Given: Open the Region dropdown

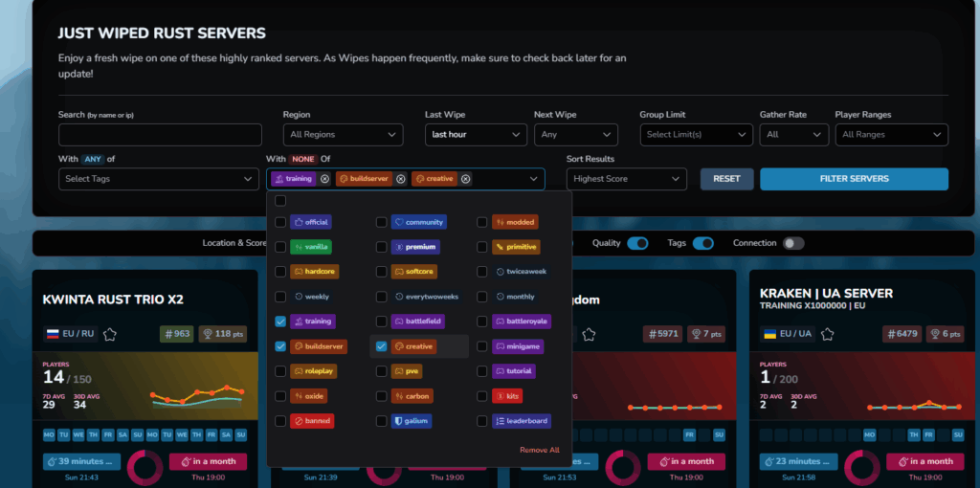Looking at the screenshot, I should 344,134.
